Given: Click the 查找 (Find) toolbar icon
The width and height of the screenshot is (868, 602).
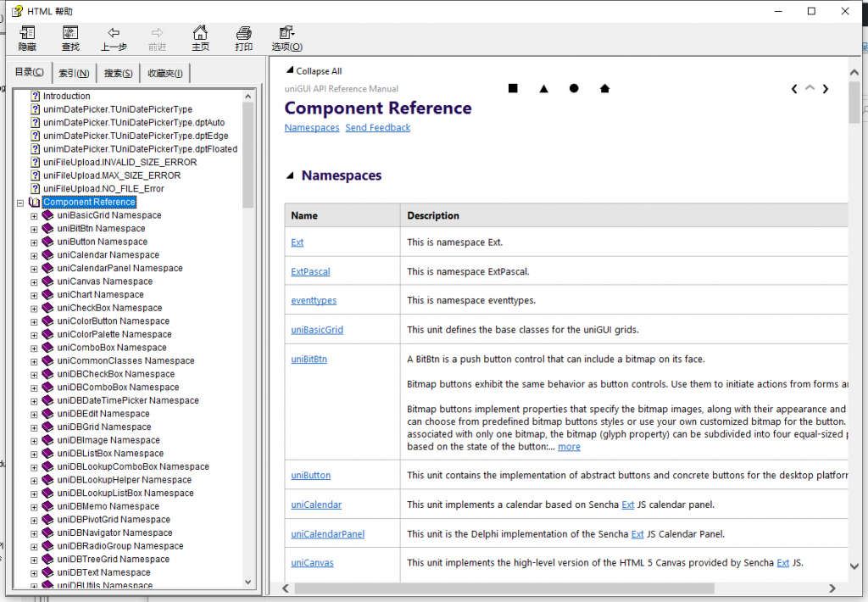Looking at the screenshot, I should pyautogui.click(x=70, y=38).
